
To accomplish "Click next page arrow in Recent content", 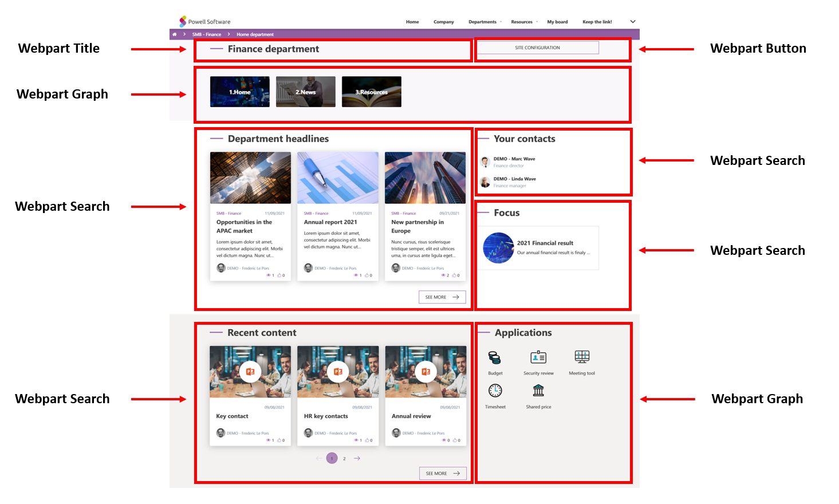I will (357, 458).
